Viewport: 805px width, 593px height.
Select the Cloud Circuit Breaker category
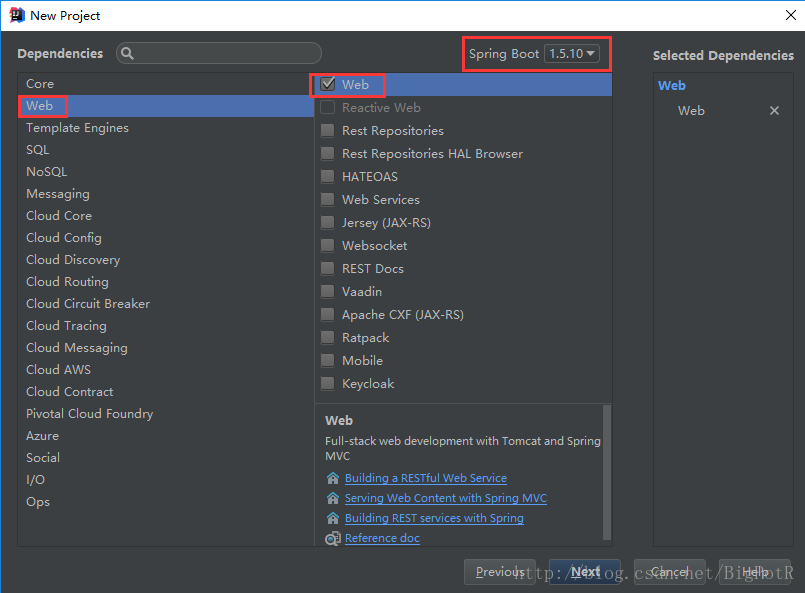click(166, 304)
